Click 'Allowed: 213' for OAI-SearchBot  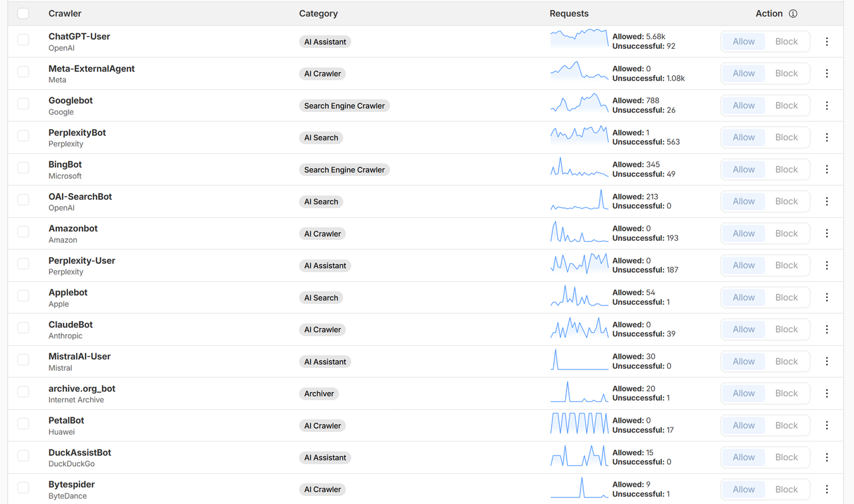click(x=635, y=197)
